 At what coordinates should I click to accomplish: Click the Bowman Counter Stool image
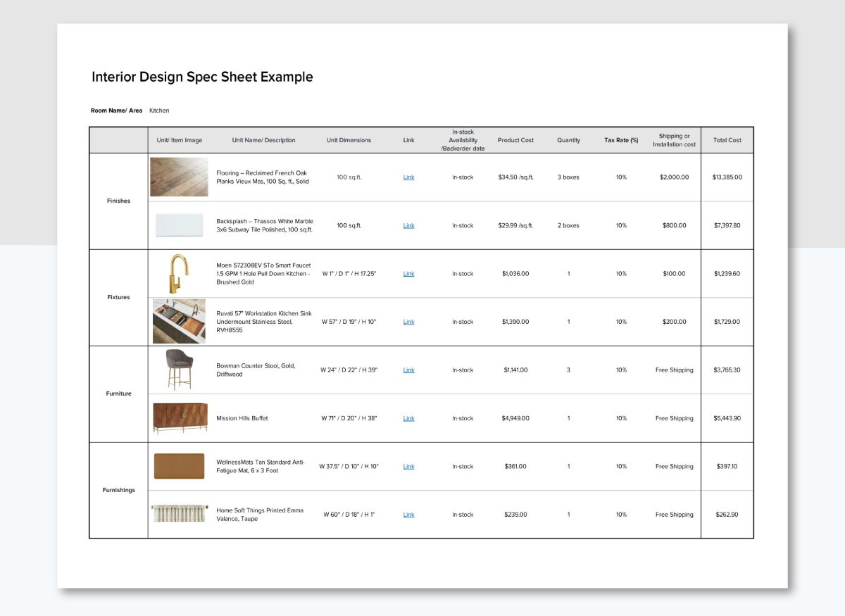[179, 370]
